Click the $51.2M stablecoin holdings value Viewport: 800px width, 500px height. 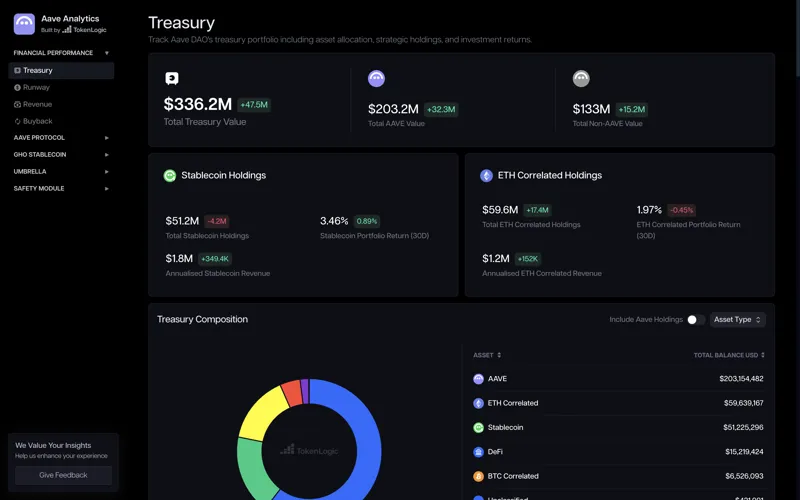click(x=182, y=221)
